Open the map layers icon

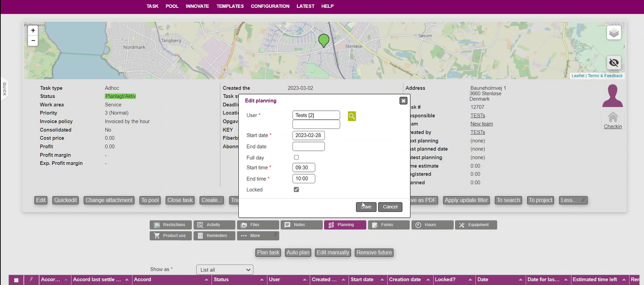(x=614, y=33)
